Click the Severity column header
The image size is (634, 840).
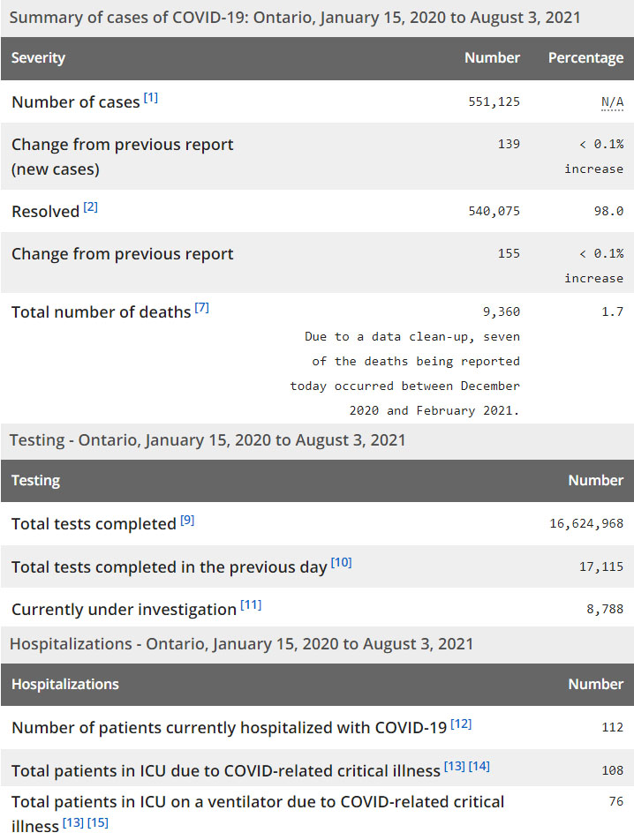click(39, 58)
